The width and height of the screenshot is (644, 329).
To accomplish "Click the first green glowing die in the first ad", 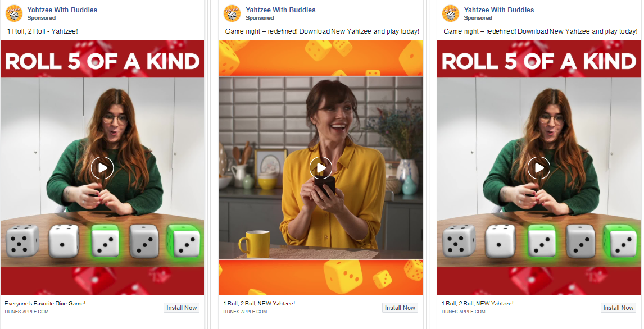I will pos(105,241).
